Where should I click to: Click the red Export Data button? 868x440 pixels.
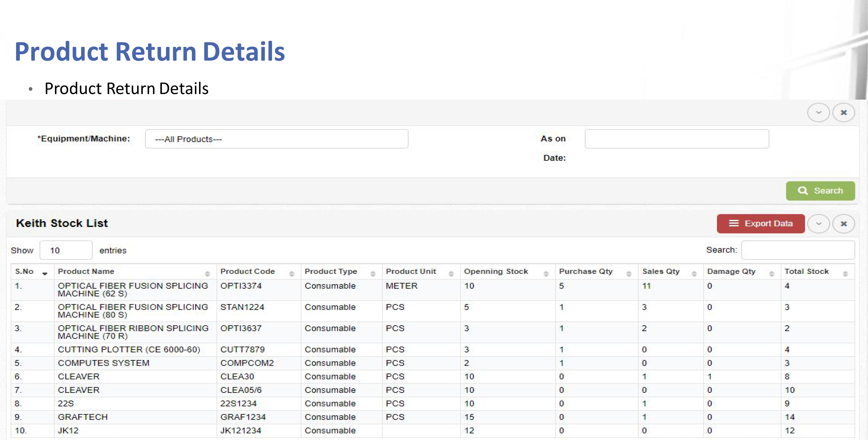[761, 223]
